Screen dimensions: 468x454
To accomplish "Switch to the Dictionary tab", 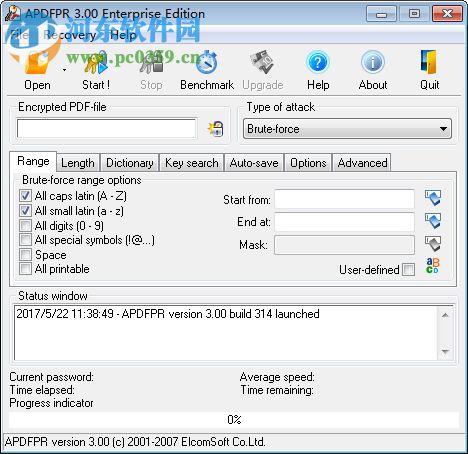I will tap(130, 163).
